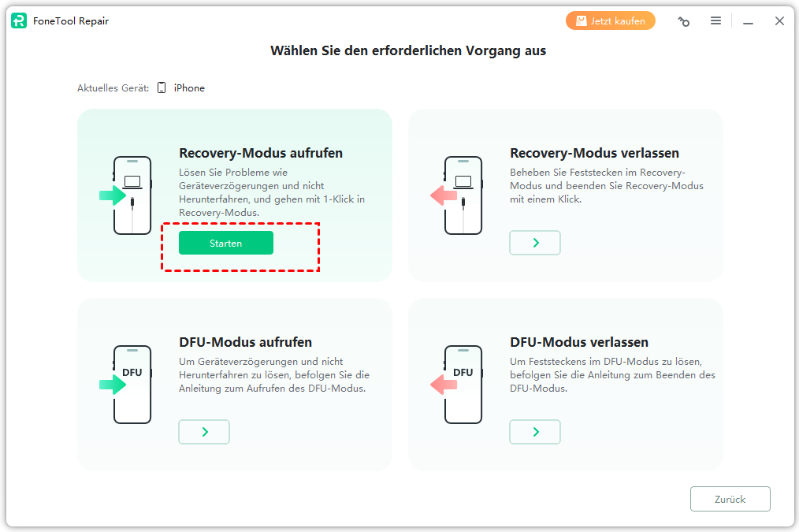Open arrow button for DFU-Modus aufrufen

pyautogui.click(x=204, y=432)
